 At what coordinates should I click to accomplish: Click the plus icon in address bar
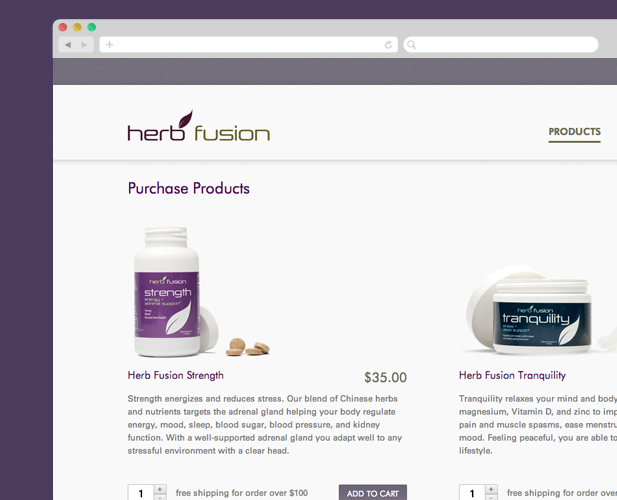(109, 44)
